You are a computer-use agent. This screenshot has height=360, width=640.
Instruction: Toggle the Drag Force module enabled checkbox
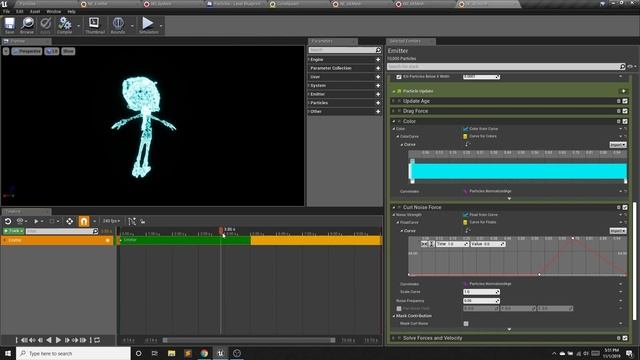pos(625,111)
